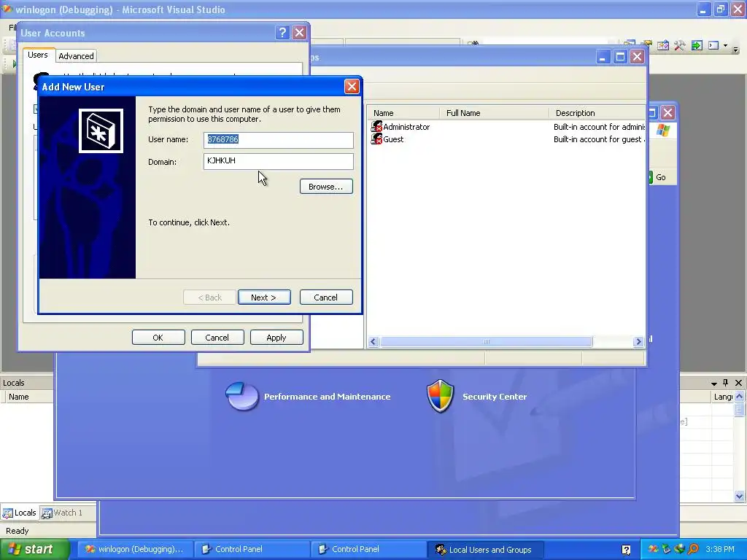Close the Add New User dialog
Image resolution: width=747 pixels, height=560 pixels.
pos(352,86)
